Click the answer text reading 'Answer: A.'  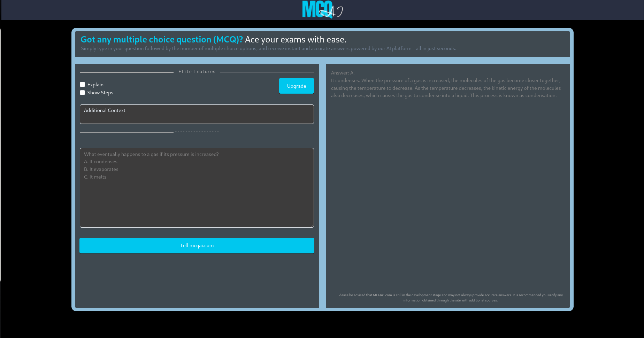tap(343, 73)
